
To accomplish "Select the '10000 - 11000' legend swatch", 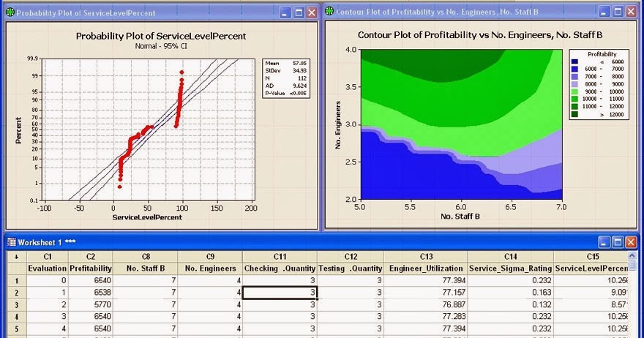I will [x=575, y=99].
